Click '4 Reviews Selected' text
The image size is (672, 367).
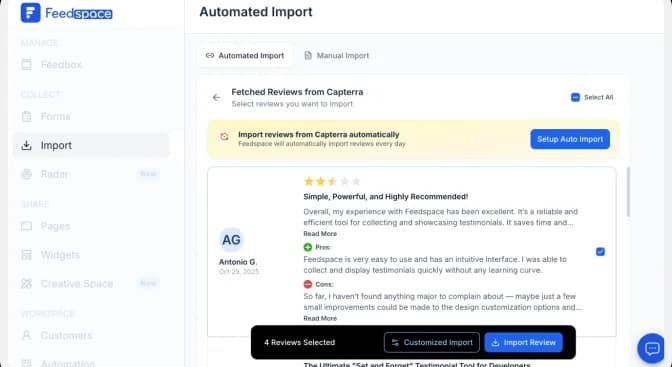[x=300, y=343]
